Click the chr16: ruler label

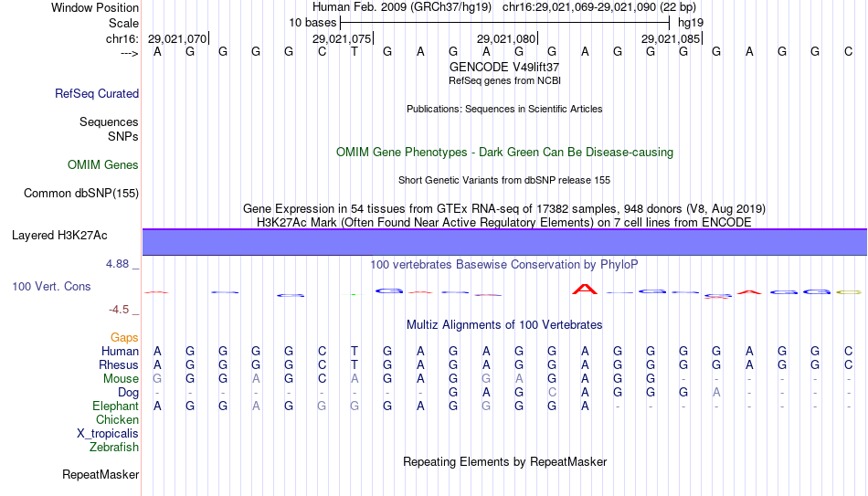tap(122, 38)
